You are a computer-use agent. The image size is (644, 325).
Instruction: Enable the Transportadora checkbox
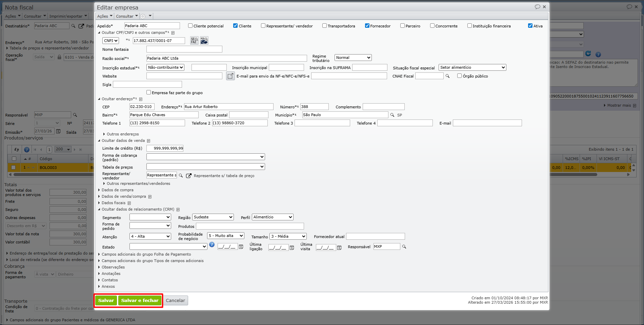324,26
